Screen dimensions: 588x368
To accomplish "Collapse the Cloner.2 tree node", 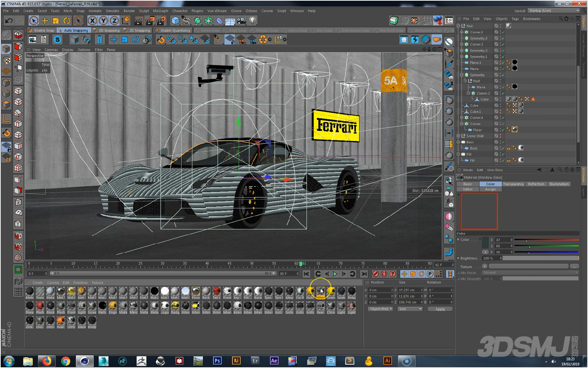I will (468, 93).
